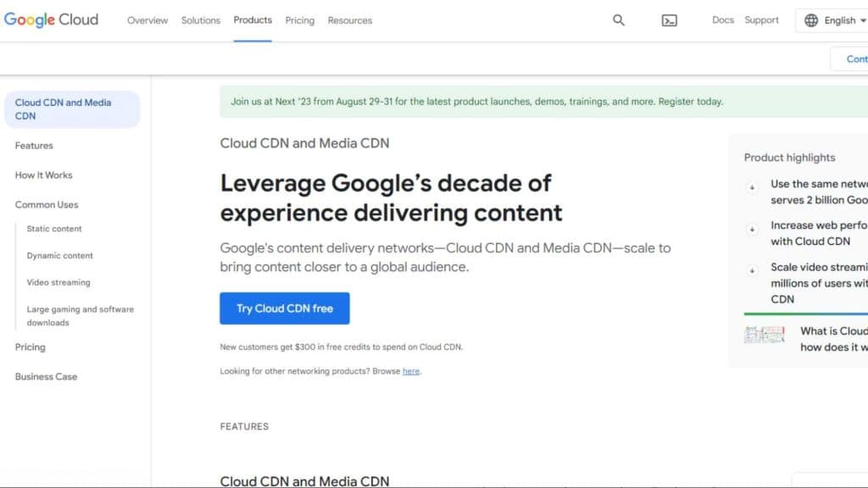The height and width of the screenshot is (488, 868).
Task: Select the Products tab
Action: coord(253,20)
